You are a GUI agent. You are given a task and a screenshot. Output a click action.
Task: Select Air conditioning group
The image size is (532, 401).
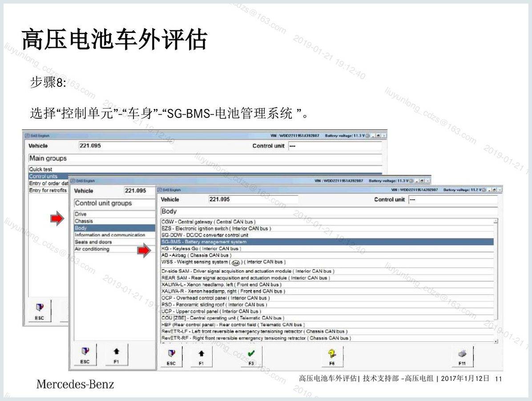coord(114,249)
